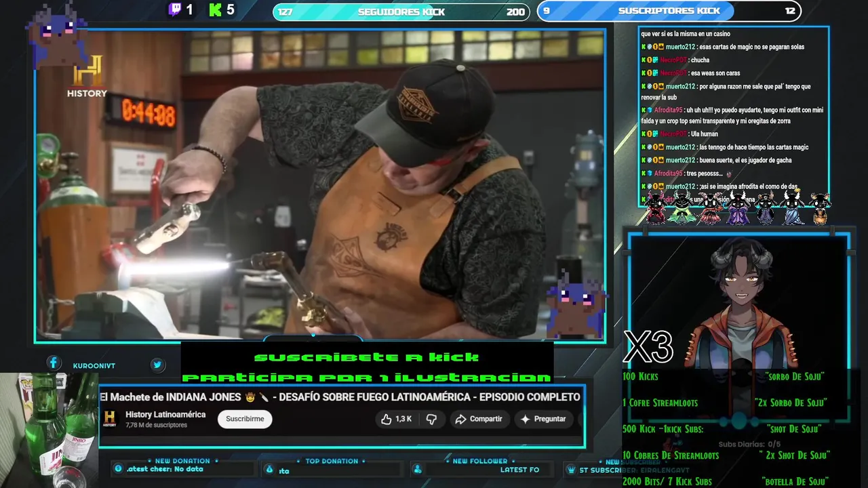Click the Seguidores Kick progress bar
This screenshot has height=488, width=868.
coord(401,12)
